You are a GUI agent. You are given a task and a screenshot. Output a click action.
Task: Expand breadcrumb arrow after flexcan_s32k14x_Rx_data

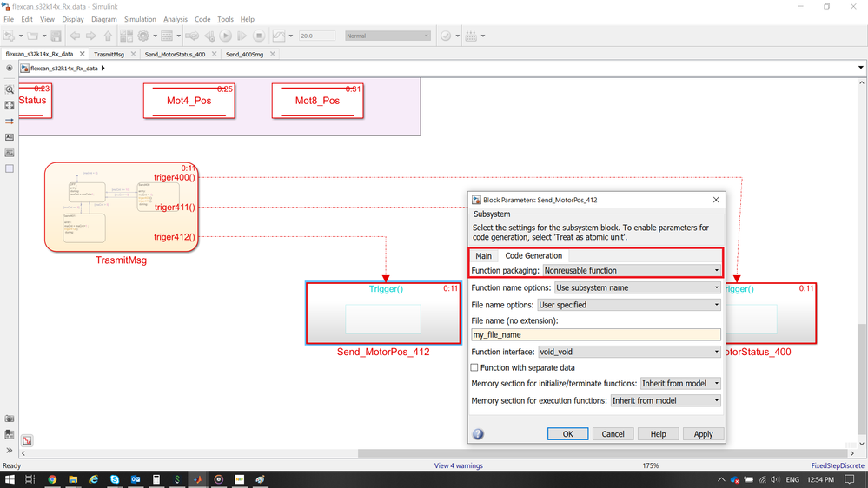pyautogui.click(x=103, y=69)
